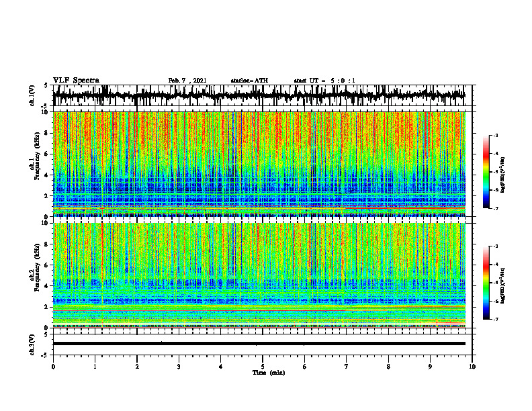Click time axis tick label "3"

click(179, 367)
